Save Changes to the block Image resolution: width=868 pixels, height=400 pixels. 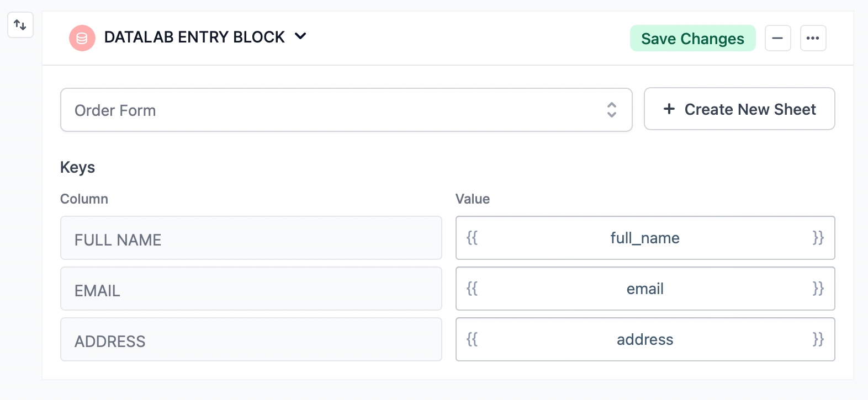(692, 38)
